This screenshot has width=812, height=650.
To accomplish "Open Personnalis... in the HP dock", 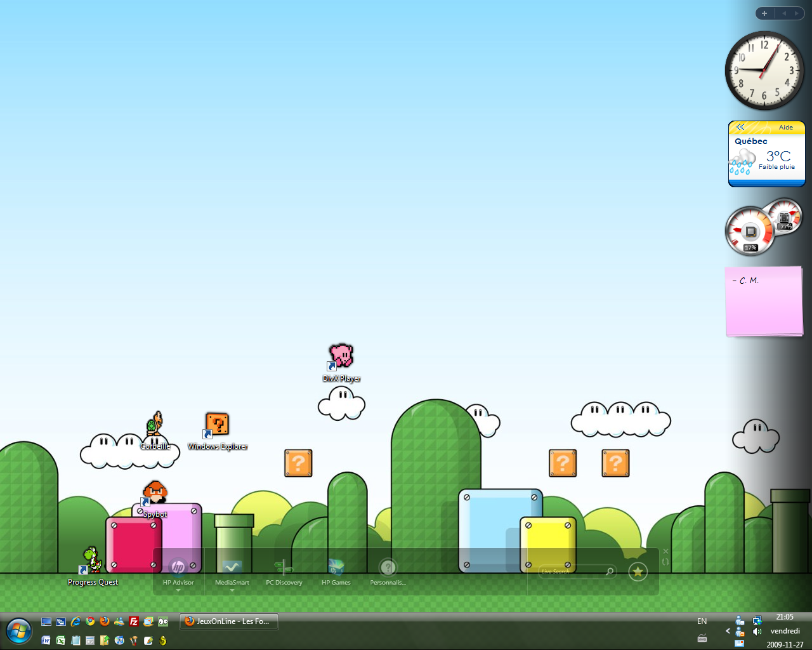I will tap(388, 571).
